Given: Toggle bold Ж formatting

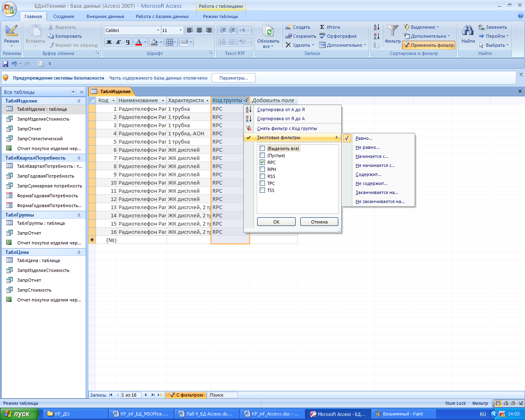Looking at the screenshot, I should [109, 42].
